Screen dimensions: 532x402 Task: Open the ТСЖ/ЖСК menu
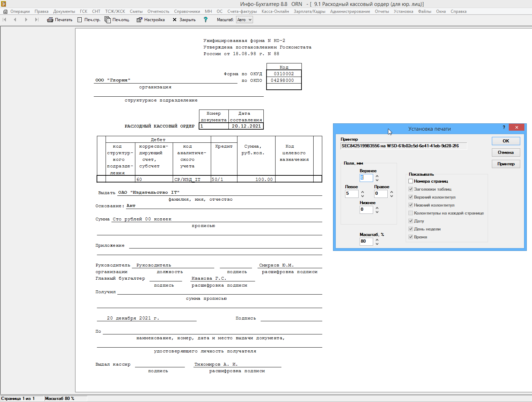pos(115,11)
